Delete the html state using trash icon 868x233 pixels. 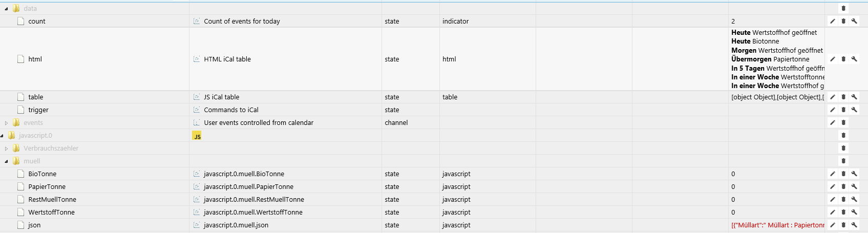coord(843,59)
